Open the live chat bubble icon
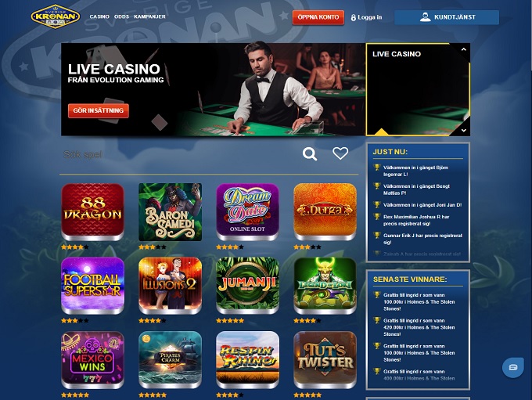 point(513,367)
